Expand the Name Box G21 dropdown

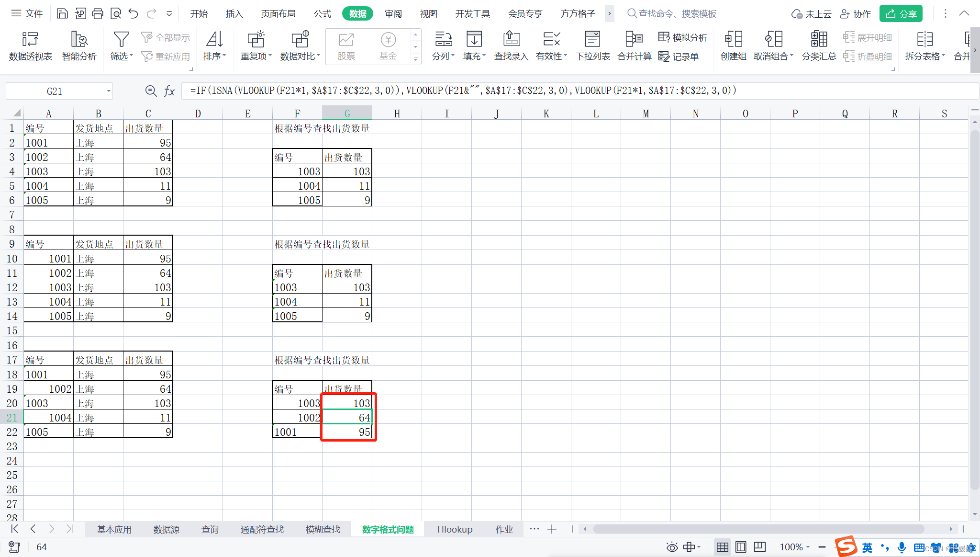pos(109,91)
